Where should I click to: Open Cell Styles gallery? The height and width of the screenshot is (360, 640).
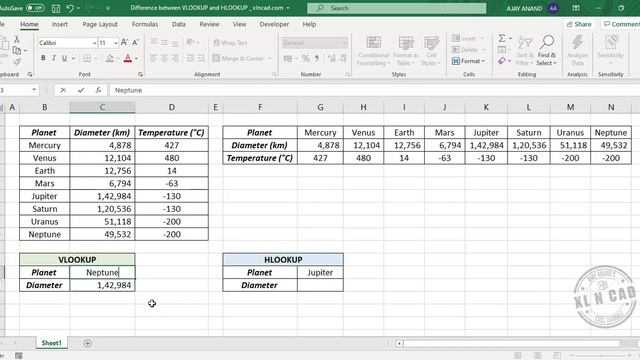coord(431,51)
